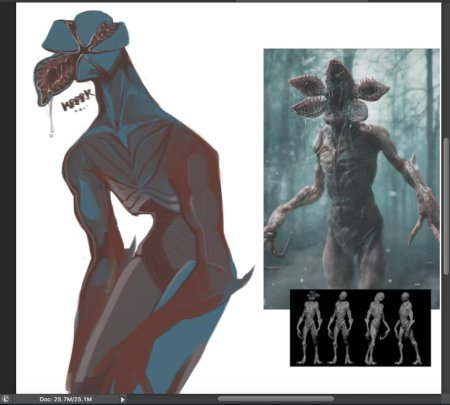Click the status bar icon beside Doc info
Screen dimensions: 450x405
[x=5, y=399]
